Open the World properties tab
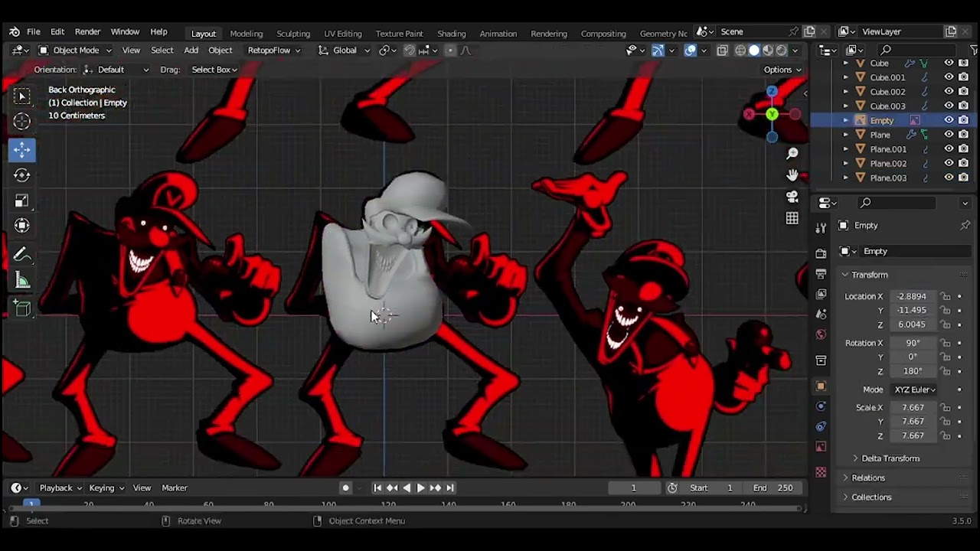This screenshot has width=980, height=551. [x=821, y=334]
